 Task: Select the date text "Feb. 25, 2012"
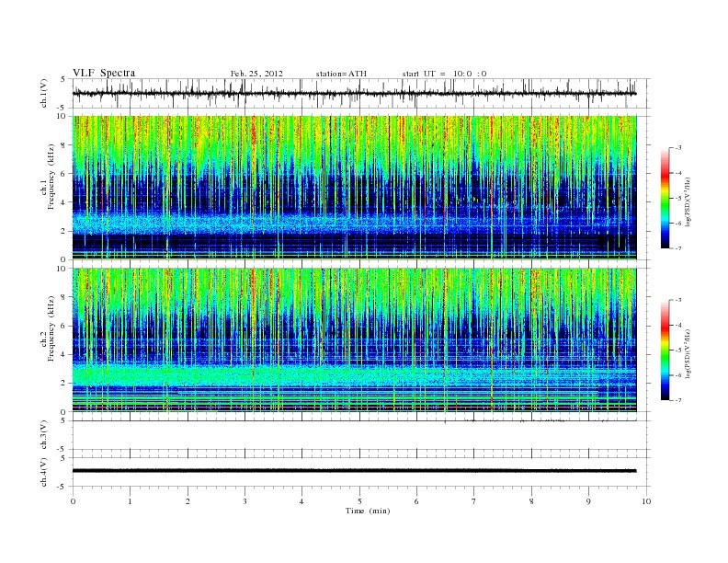[256, 74]
